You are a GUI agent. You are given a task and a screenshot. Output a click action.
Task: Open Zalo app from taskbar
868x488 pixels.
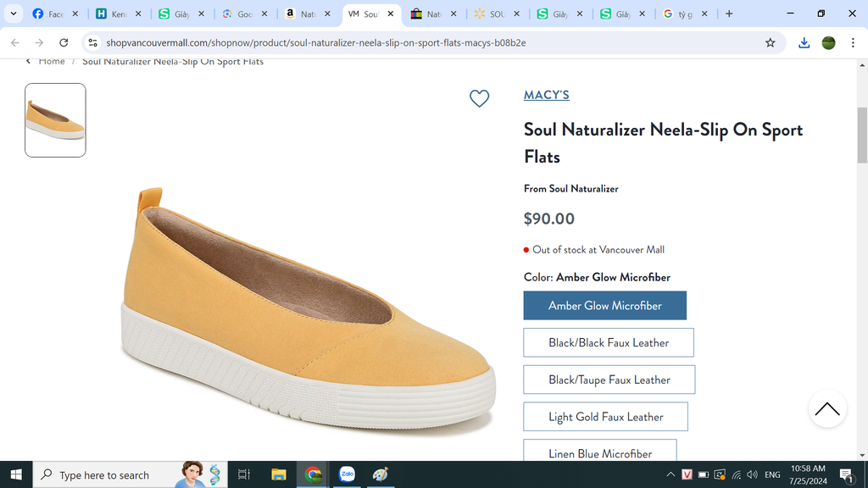pos(347,474)
